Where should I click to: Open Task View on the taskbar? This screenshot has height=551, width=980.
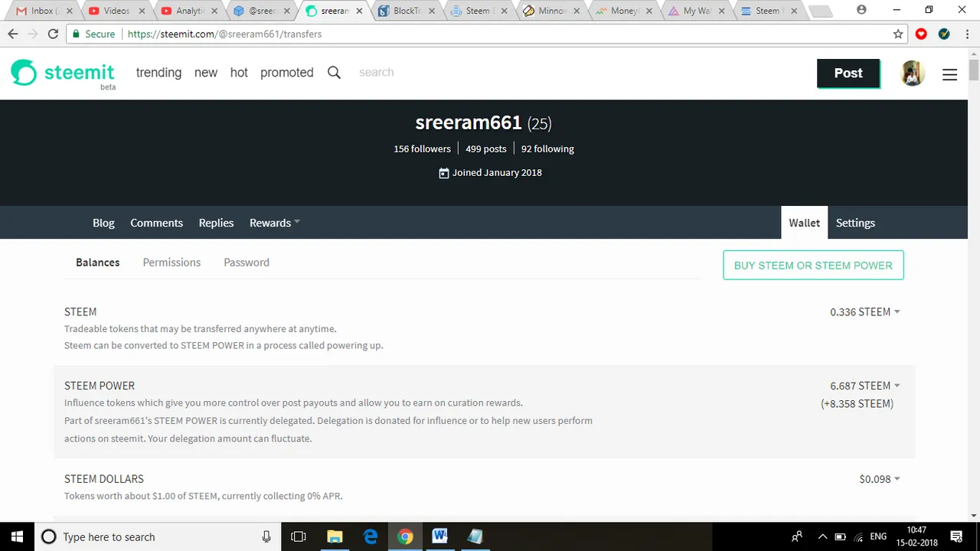[x=299, y=536]
